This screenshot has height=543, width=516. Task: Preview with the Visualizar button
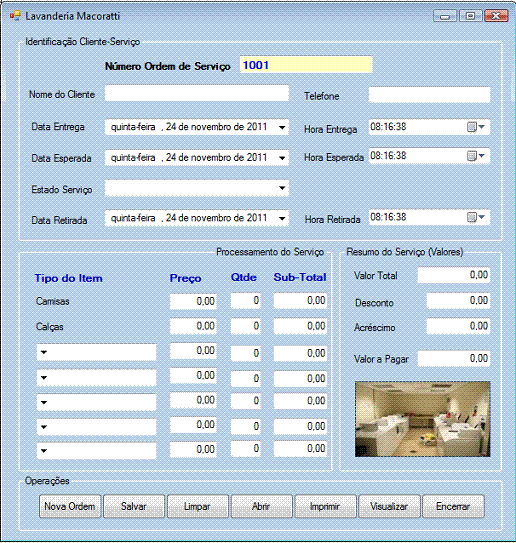[389, 506]
